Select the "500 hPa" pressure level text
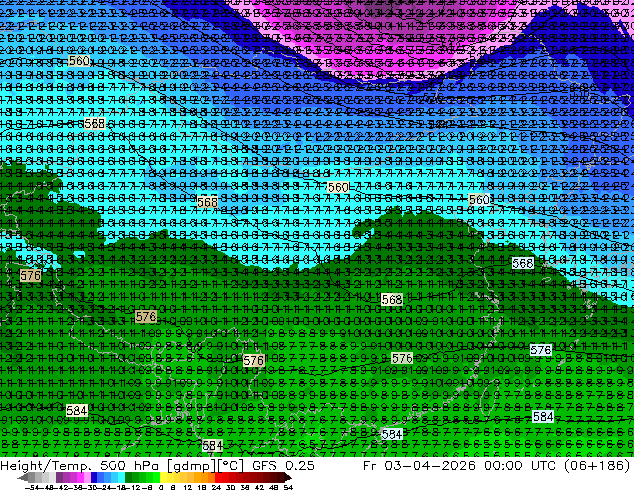 pos(129,466)
